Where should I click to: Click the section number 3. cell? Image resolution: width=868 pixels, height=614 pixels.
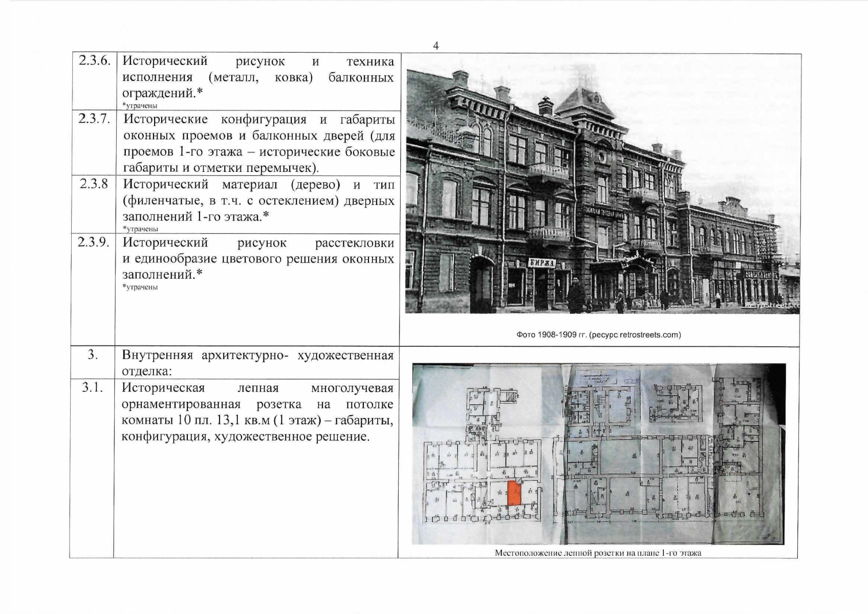coord(93,355)
